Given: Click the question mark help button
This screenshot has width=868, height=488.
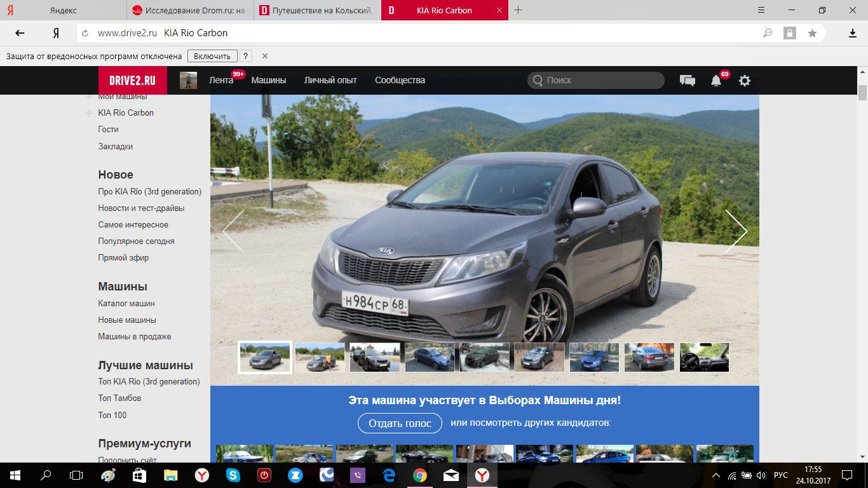Looking at the screenshot, I should (x=246, y=56).
